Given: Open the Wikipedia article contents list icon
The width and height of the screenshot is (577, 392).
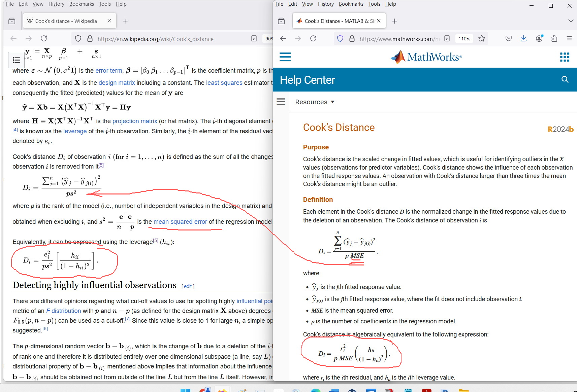Looking at the screenshot, I should point(16,60).
